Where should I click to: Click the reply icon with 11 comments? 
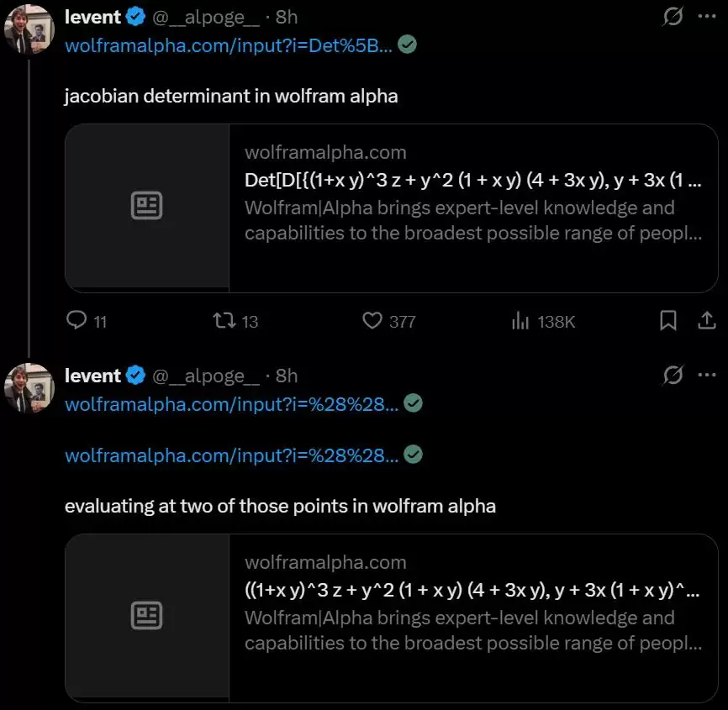[76, 320]
